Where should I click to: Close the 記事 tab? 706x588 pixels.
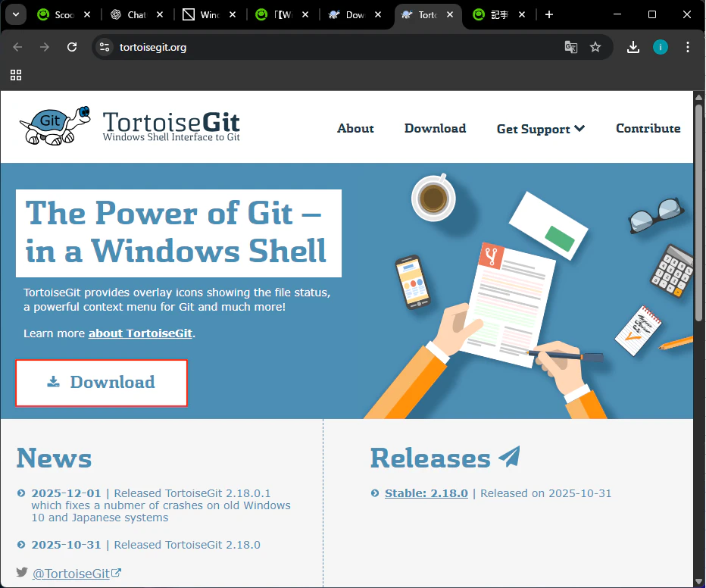(x=522, y=15)
